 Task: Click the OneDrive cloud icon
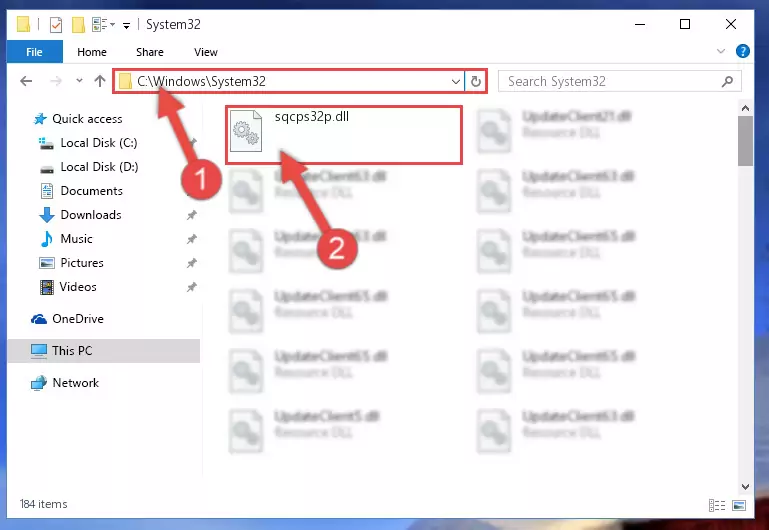(x=39, y=319)
